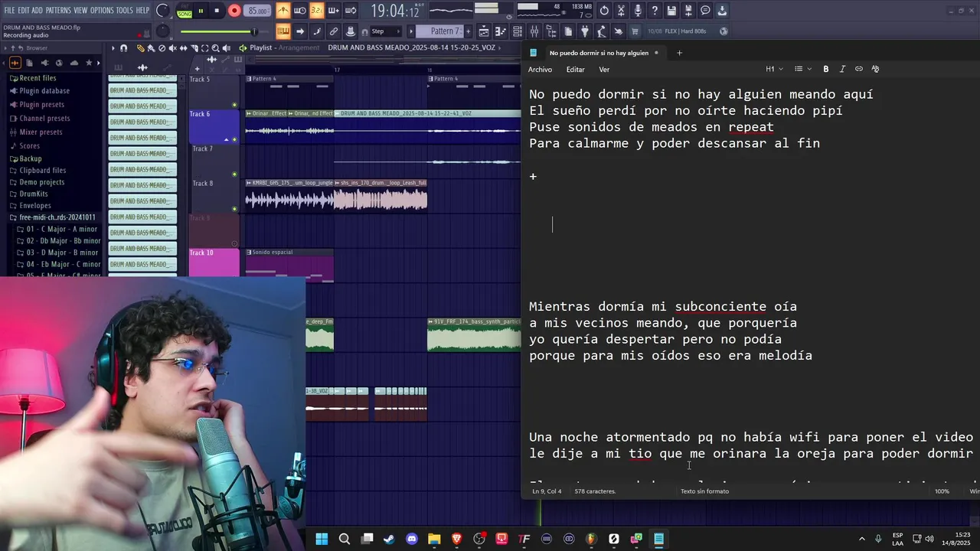Toggle wait for input before recording
The width and height of the screenshot is (980, 551).
300,11
